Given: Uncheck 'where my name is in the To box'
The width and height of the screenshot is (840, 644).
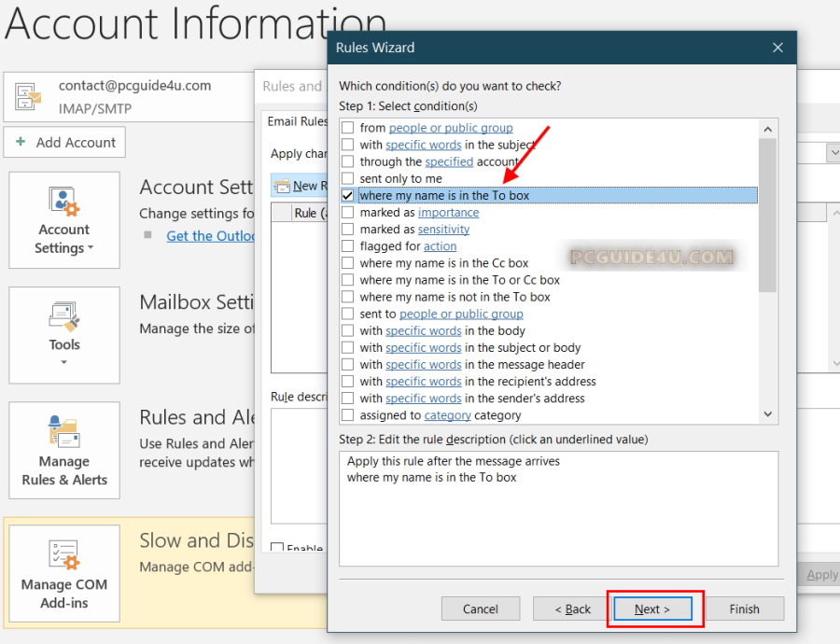Looking at the screenshot, I should click(348, 195).
